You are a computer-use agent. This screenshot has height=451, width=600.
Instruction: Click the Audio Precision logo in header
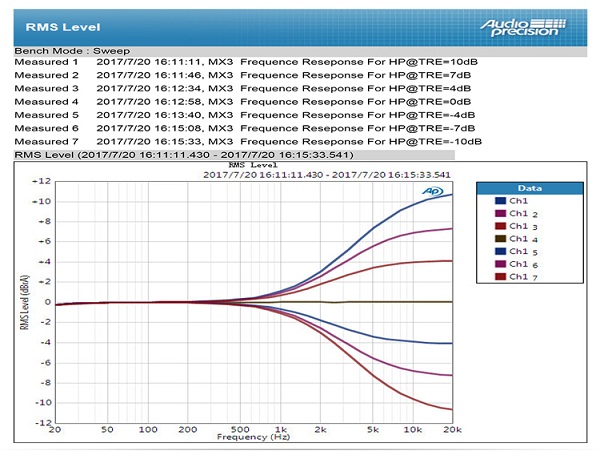point(523,28)
